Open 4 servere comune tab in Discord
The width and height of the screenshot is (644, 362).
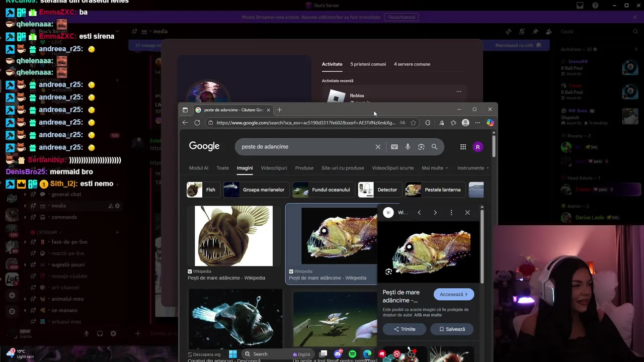coord(412,64)
